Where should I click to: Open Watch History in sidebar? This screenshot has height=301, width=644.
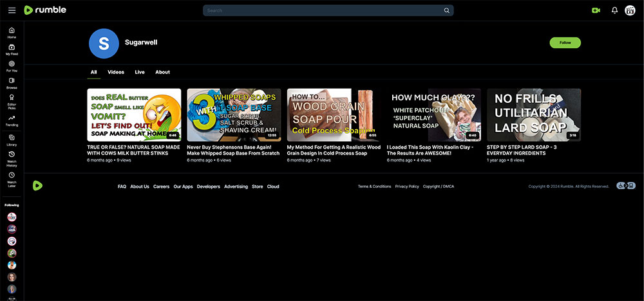coord(12,159)
